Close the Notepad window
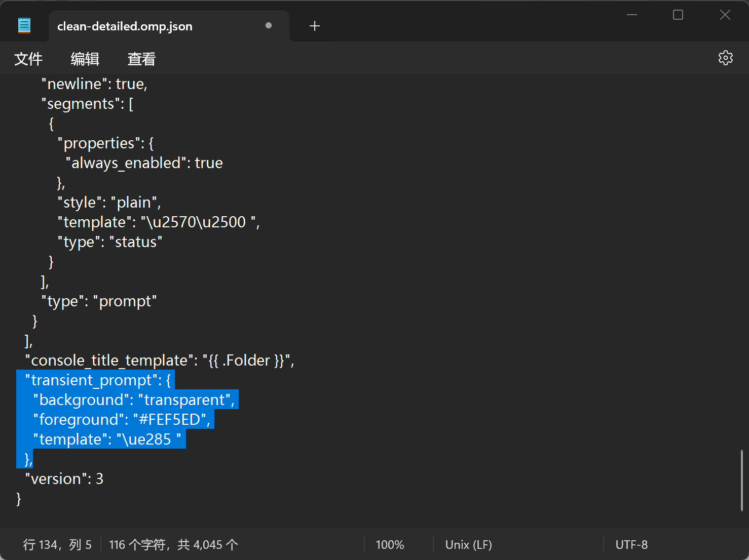749x560 pixels. tap(725, 15)
